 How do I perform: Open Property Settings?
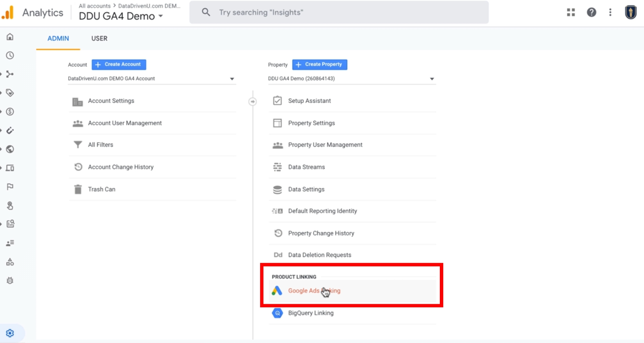tap(352, 123)
